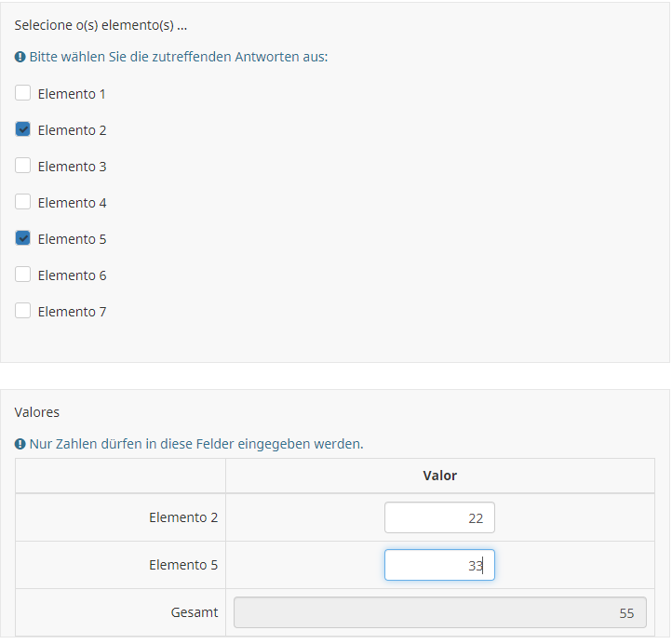This screenshot has width=672, height=644.
Task: Click the 'Nur Zahlen dürfen' validation hint text
Action: 196,444
